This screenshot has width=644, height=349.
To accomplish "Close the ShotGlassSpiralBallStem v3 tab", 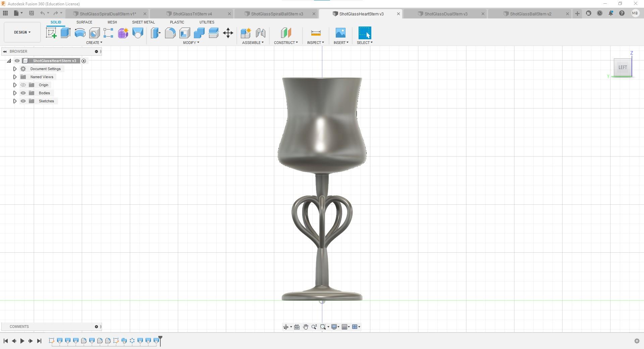I will click(x=314, y=14).
